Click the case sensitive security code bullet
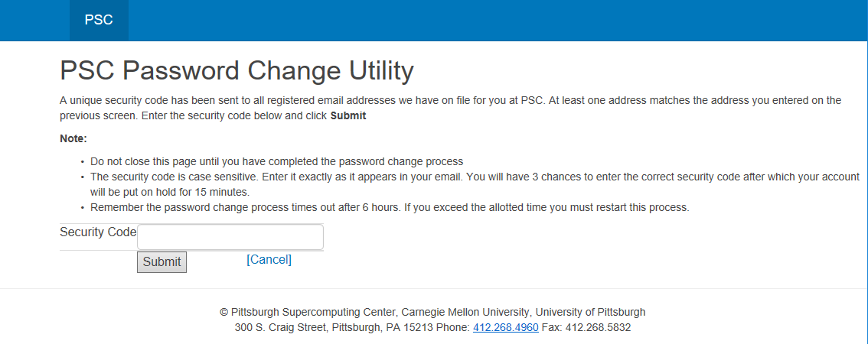This screenshot has width=868, height=344. [475, 185]
